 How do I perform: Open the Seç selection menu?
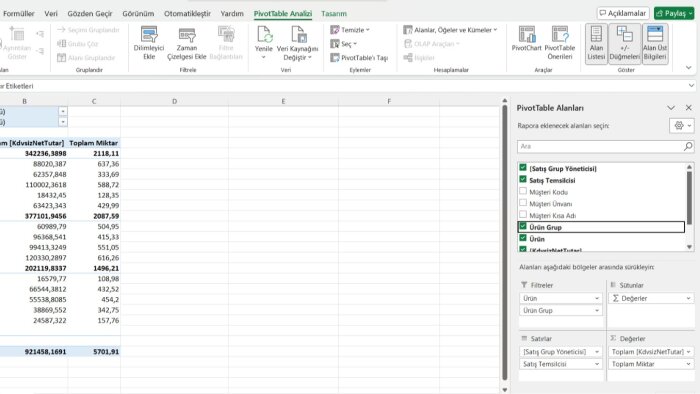(344, 44)
